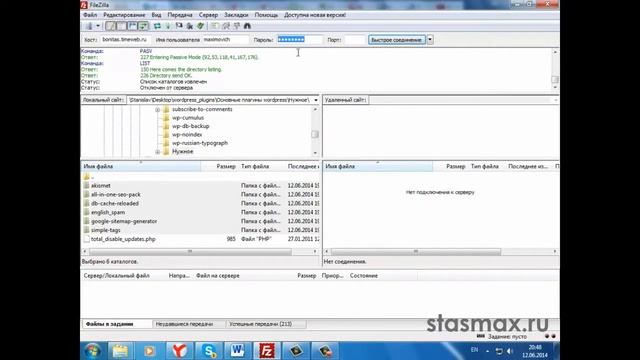Select the total_disable_updates.php file

(123, 240)
